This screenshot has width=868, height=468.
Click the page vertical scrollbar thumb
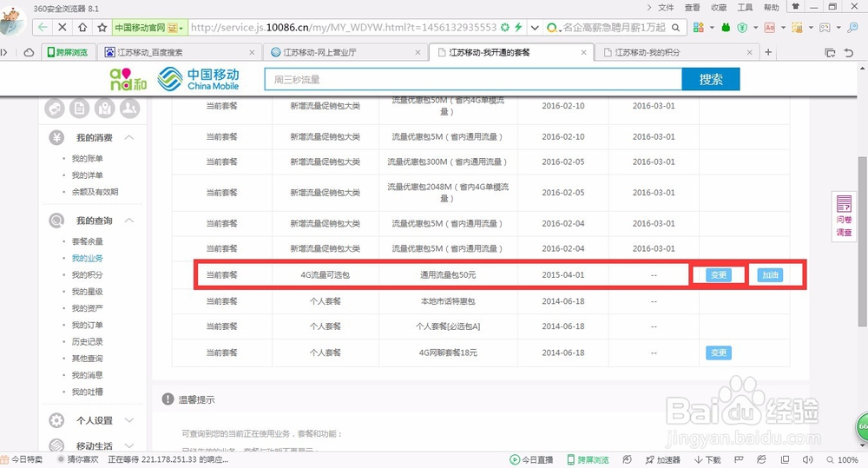tap(862, 241)
